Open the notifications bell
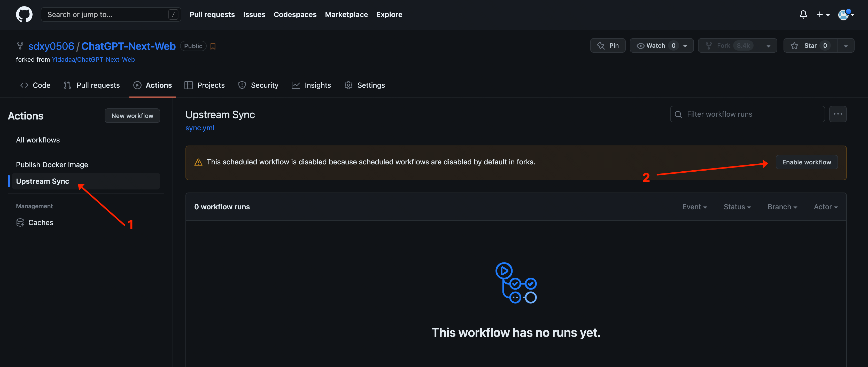This screenshot has height=367, width=868. [803, 14]
